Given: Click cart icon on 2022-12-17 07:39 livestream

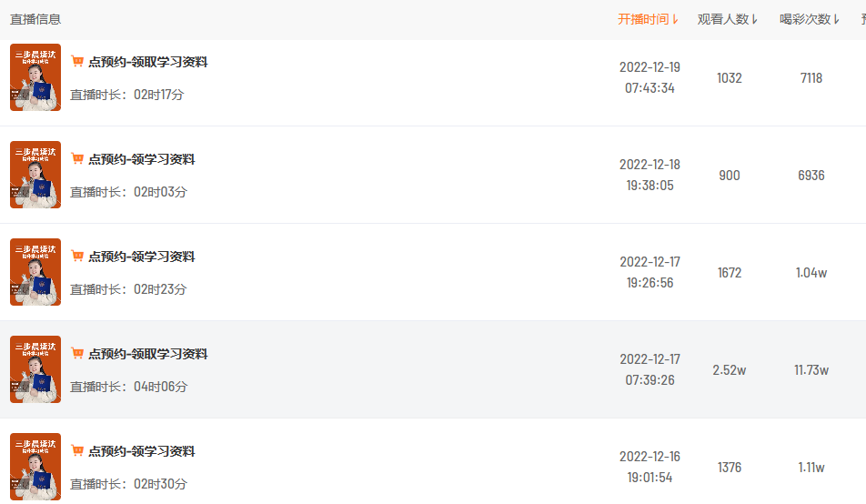Looking at the screenshot, I should pyautogui.click(x=77, y=354).
